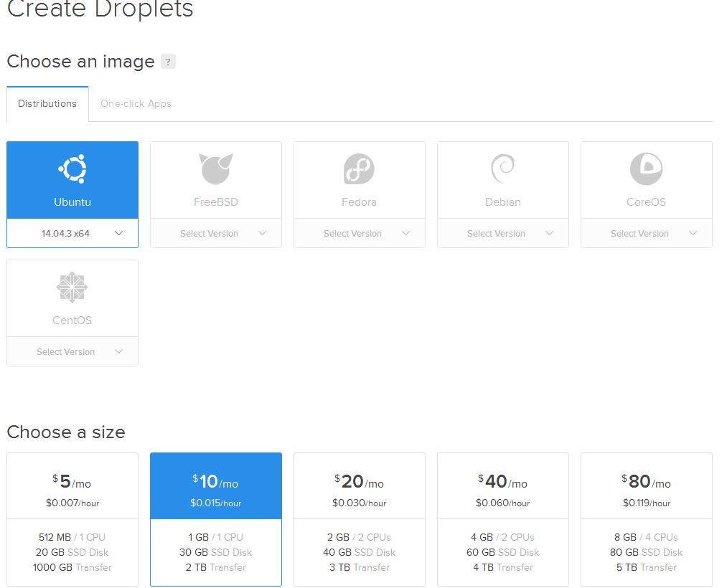Click the 5 TB Transfer spec
Screen dimensions: 727x588
(x=647, y=567)
